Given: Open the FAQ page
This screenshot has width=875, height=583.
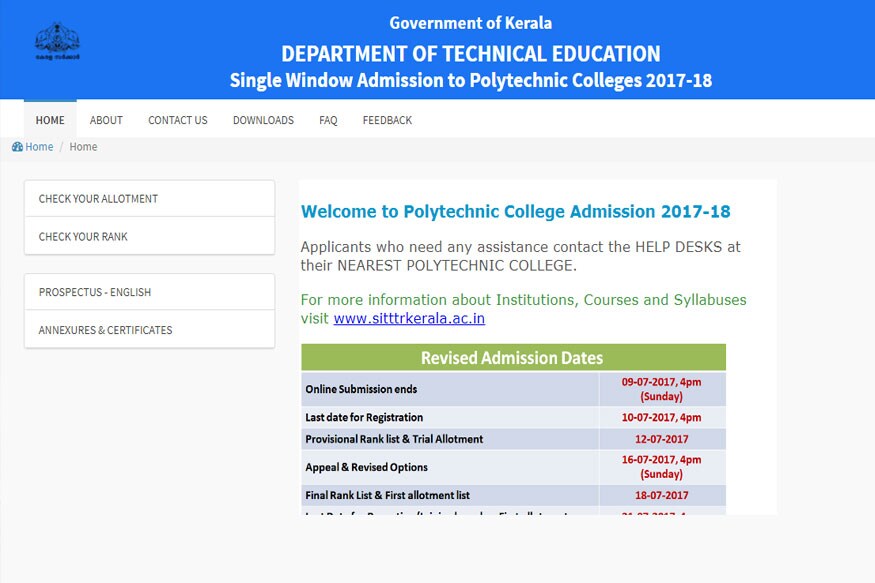Looking at the screenshot, I should click(x=328, y=120).
